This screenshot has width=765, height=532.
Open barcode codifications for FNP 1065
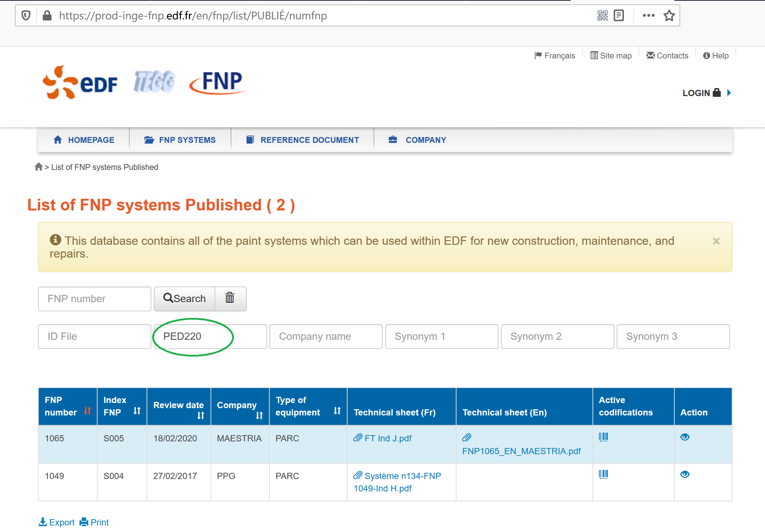pyautogui.click(x=603, y=437)
